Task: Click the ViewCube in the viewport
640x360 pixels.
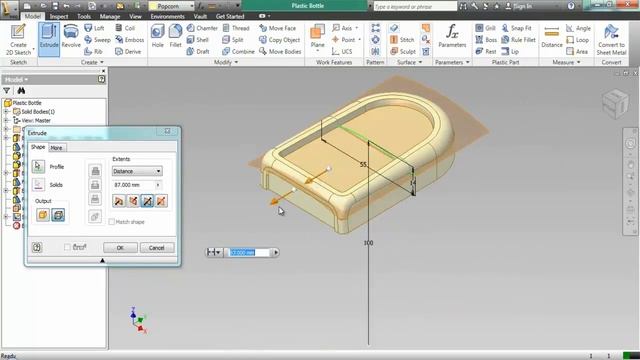Action: (x=616, y=104)
